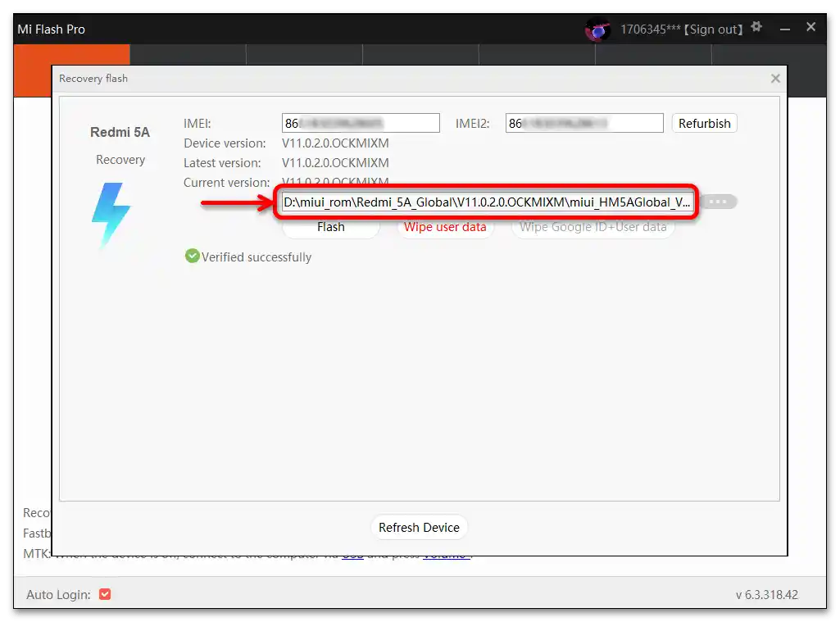Click Verified successfully status text
Viewport: 840px width, 622px height.
[256, 257]
